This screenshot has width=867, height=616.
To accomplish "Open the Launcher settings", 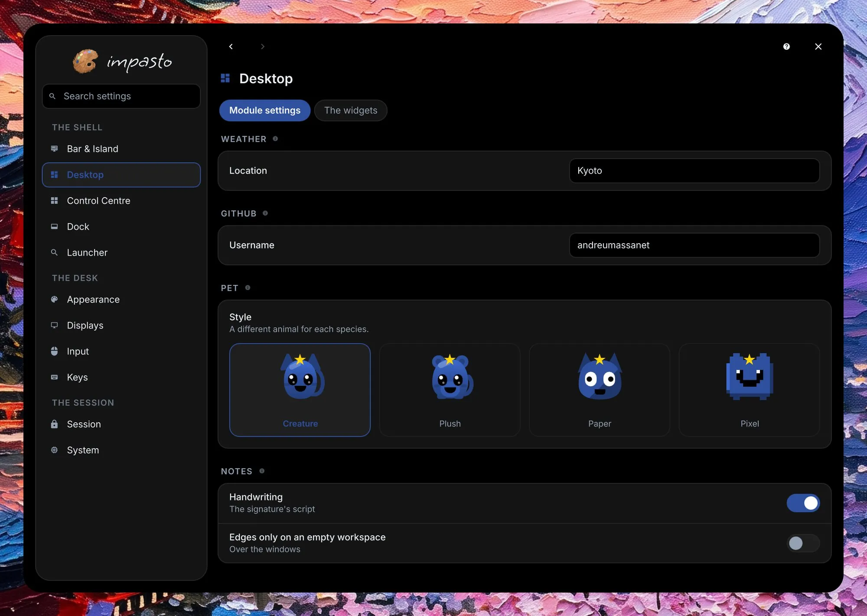I will (x=121, y=252).
